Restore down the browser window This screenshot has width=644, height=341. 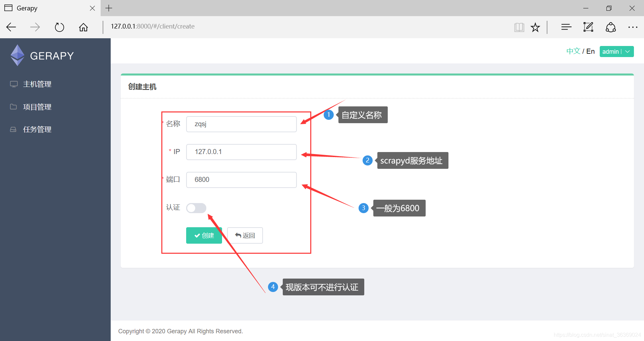click(609, 8)
